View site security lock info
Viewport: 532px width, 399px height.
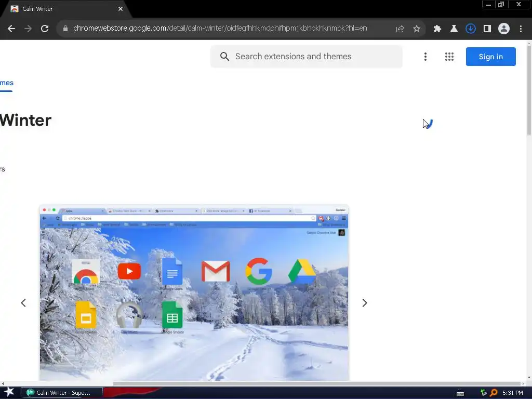[65, 29]
